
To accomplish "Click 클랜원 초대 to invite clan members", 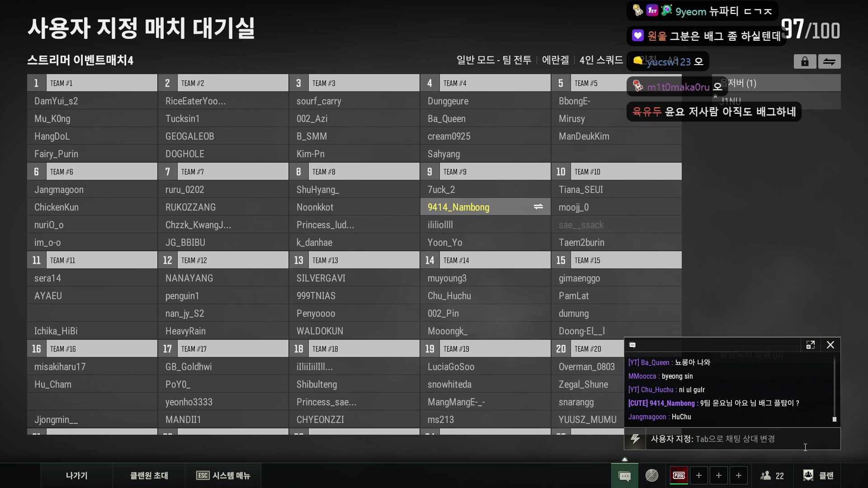I will [149, 475].
